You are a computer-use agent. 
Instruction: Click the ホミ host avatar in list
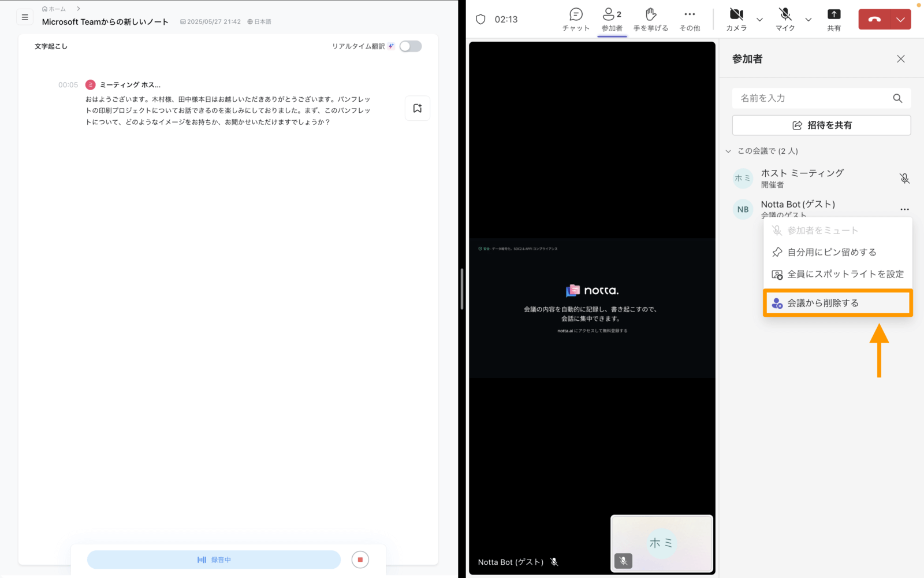[x=743, y=178]
